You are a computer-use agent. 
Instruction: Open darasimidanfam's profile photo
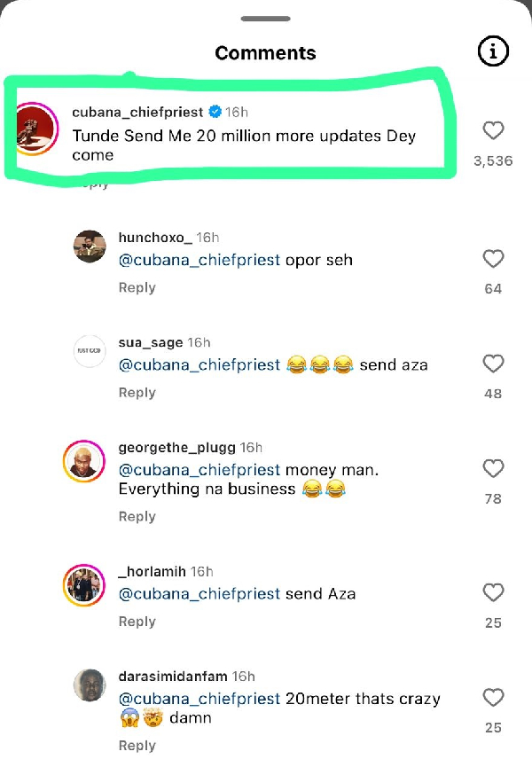point(90,685)
